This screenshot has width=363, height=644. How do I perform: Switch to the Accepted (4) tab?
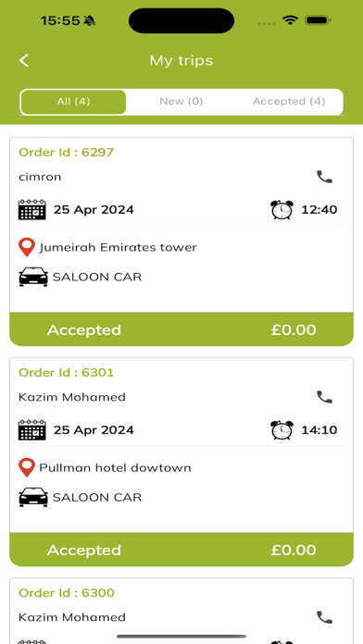click(x=289, y=102)
